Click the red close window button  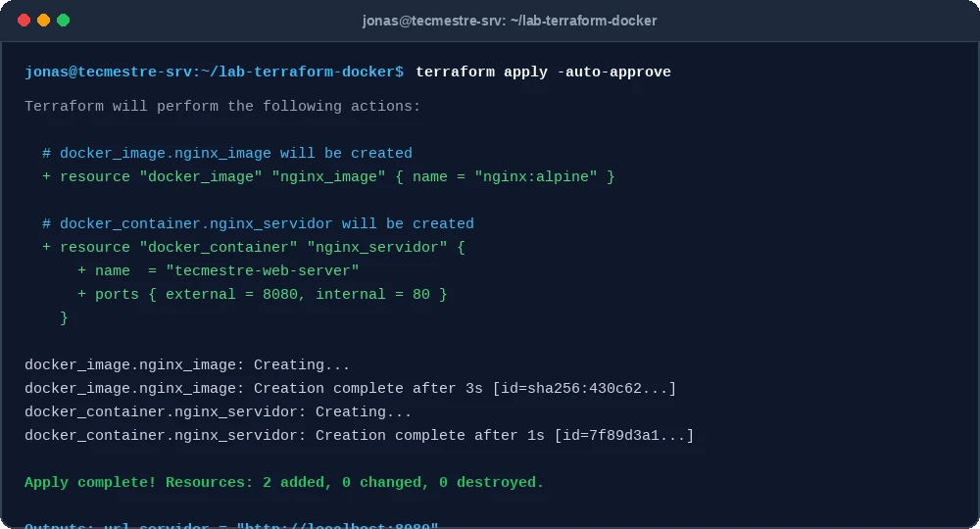[x=24, y=21]
